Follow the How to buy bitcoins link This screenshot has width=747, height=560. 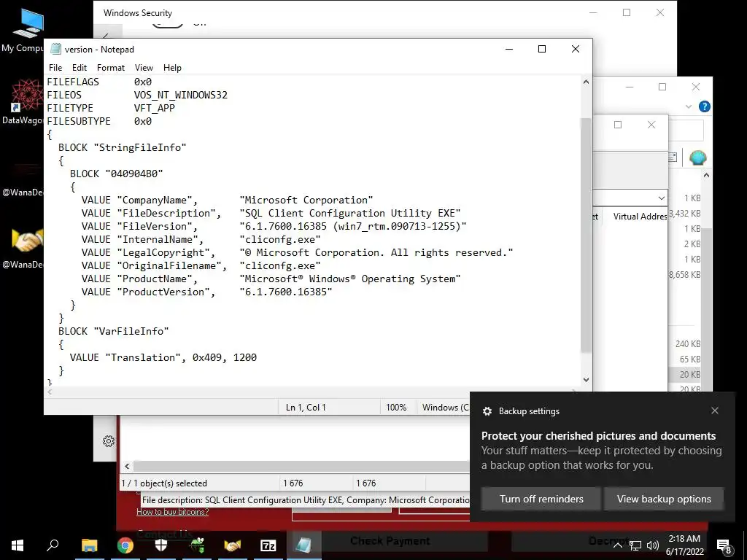coord(172,512)
